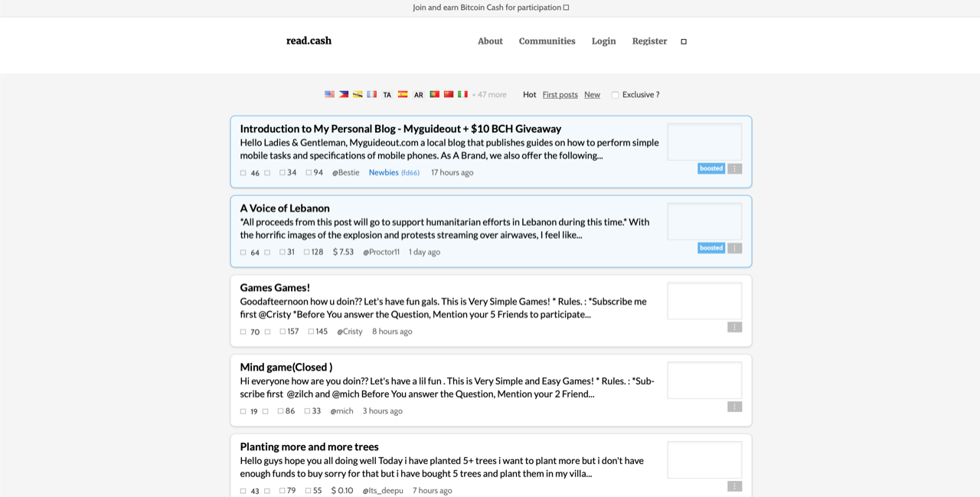Click the vote icon before count 19
The width and height of the screenshot is (980, 497).
(x=243, y=412)
